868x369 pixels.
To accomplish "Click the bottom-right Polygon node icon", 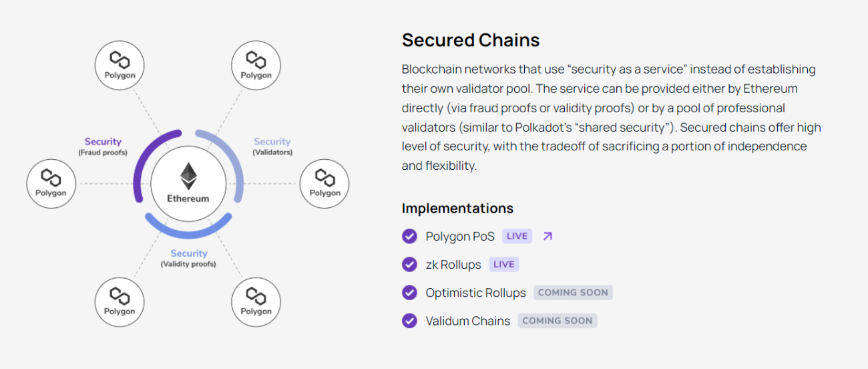I will coord(256,301).
